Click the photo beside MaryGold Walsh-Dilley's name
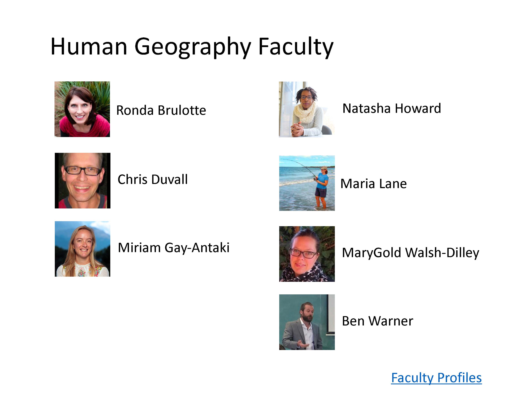532x399 pixels. [x=307, y=254]
